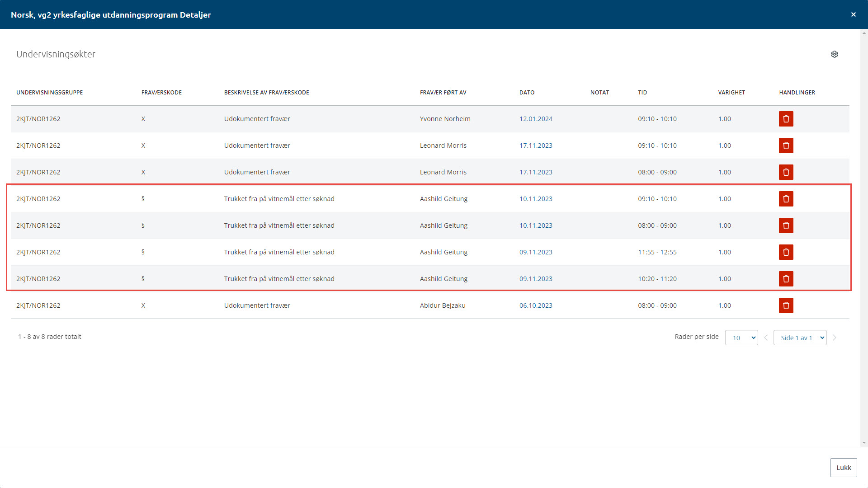This screenshot has width=868, height=488.
Task: Delete Aashild Geitung's 11:55 - 12:55 absence
Action: pos(786,252)
